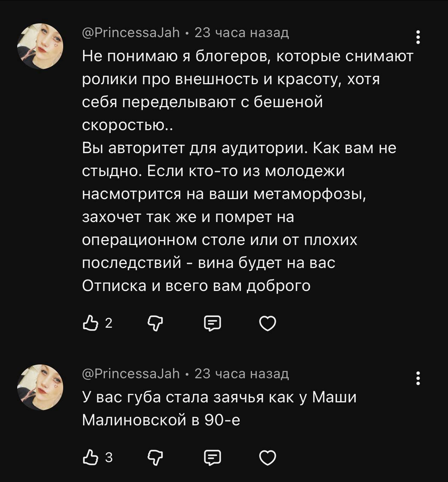This screenshot has width=448, height=482.
Task: Click the like count 2 under the блогеров comment
Action: point(108,324)
